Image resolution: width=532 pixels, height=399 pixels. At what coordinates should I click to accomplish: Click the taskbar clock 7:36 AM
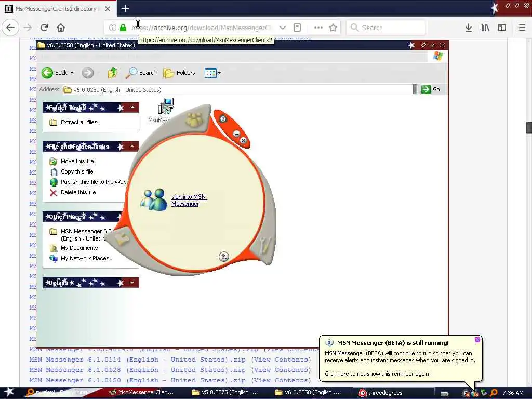click(x=513, y=393)
